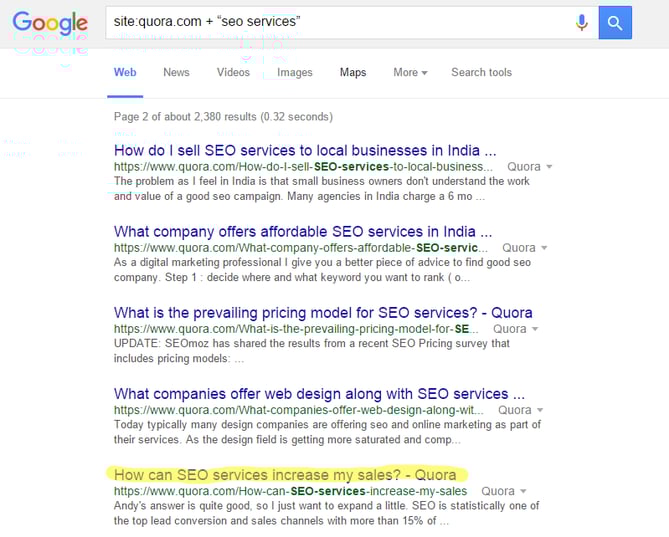Switch to the News tab
This screenshot has height=537, width=669.
click(176, 73)
